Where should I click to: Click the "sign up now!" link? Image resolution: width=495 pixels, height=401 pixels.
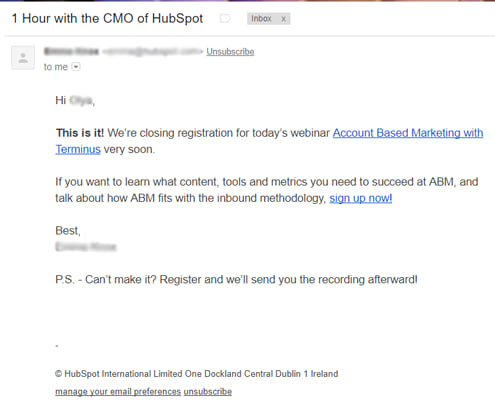(361, 198)
